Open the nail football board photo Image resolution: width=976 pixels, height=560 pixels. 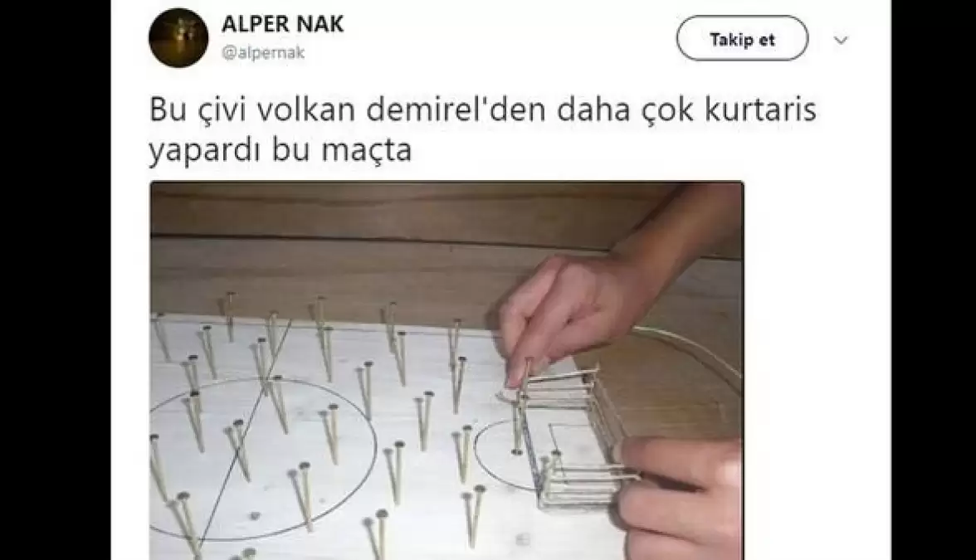447,371
